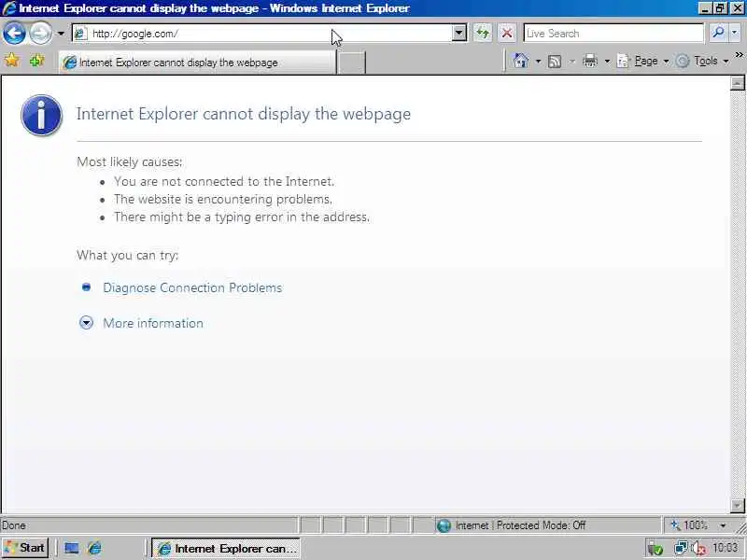Click the RSS Feeds icon
Screen dimensions: 747x560
[x=555, y=61]
